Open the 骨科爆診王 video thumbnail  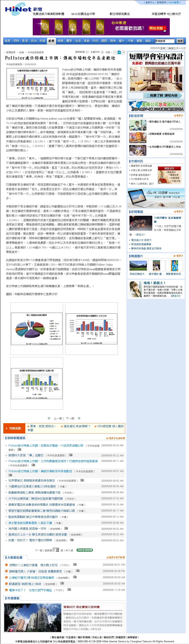[x=138, y=125]
